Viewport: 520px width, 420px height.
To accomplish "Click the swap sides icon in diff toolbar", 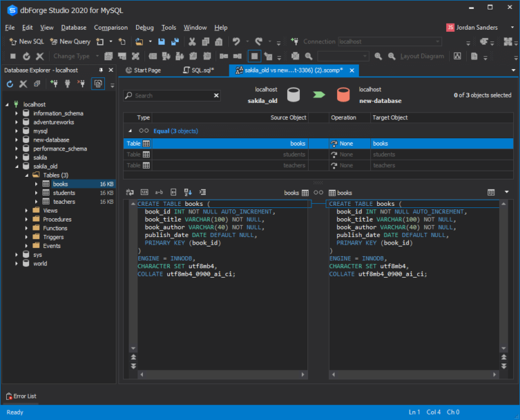I will tap(130, 192).
